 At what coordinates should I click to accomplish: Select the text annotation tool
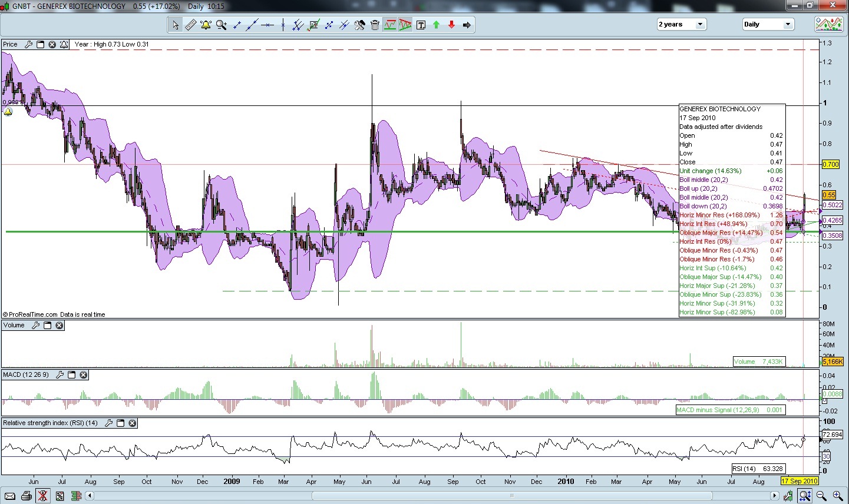click(x=421, y=25)
